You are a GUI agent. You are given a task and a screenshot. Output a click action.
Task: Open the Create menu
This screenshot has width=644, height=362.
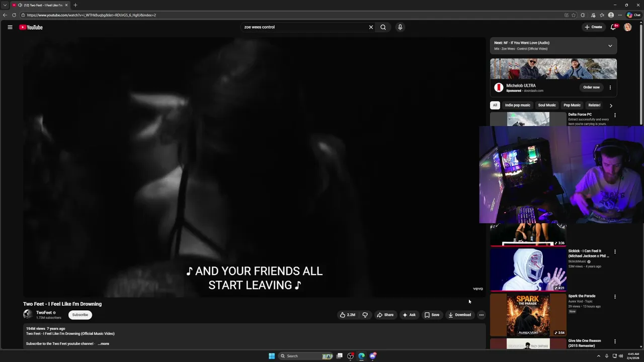click(593, 27)
